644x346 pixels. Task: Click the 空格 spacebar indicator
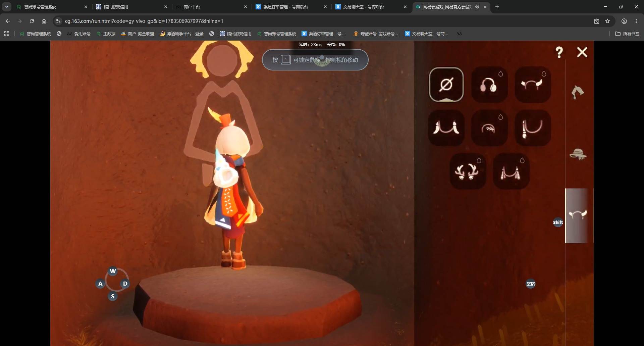(x=530, y=284)
